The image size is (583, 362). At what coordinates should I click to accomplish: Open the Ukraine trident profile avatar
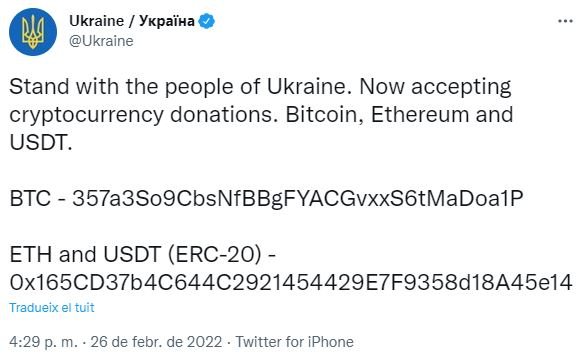33,32
